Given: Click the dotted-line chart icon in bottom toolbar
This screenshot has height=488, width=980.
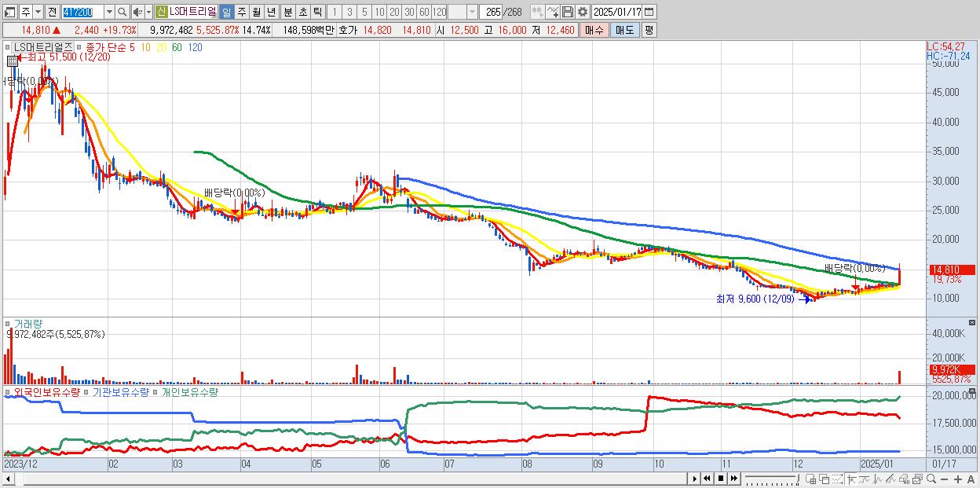Looking at the screenshot, I should pos(837,479).
